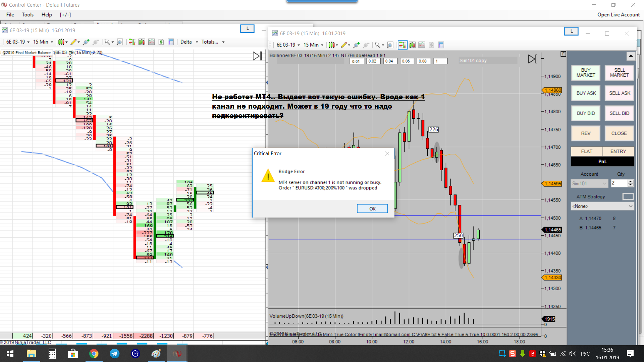Open Telegram from the taskbar

tap(114, 354)
